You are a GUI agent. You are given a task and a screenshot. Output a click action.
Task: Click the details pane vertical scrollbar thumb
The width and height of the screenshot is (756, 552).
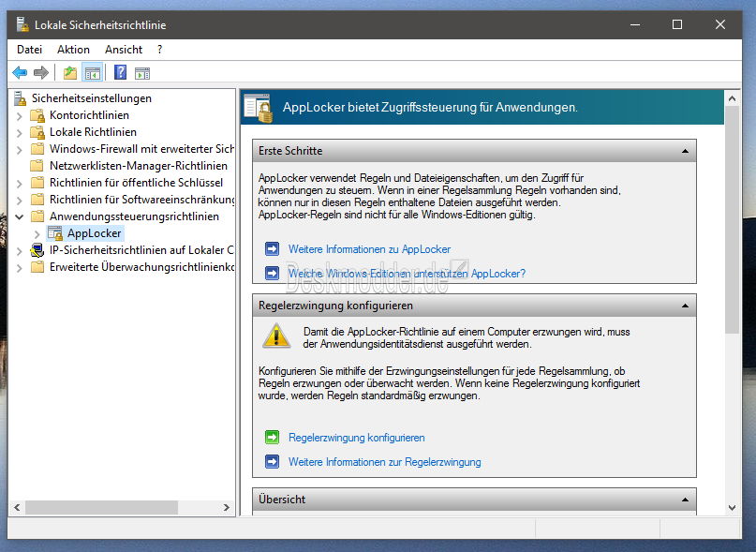(x=732, y=219)
